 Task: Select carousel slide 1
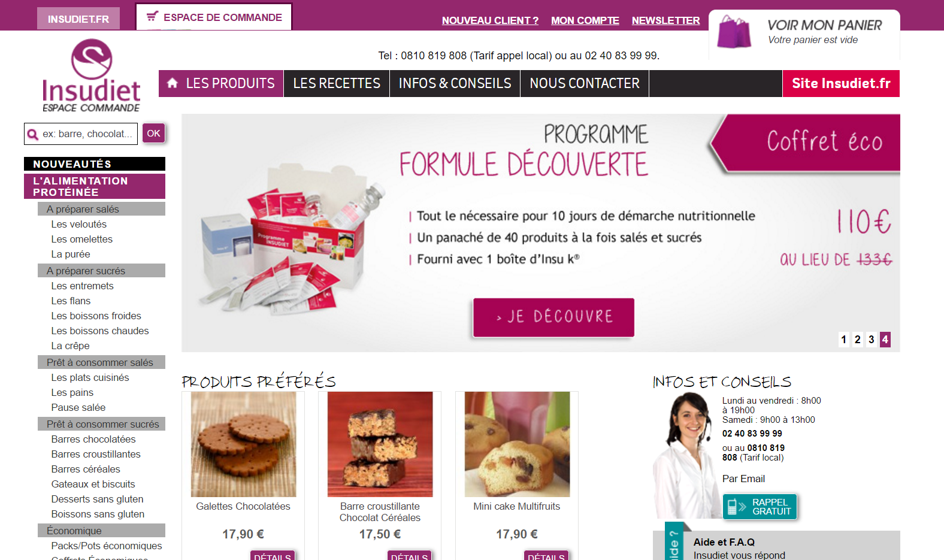tap(843, 340)
